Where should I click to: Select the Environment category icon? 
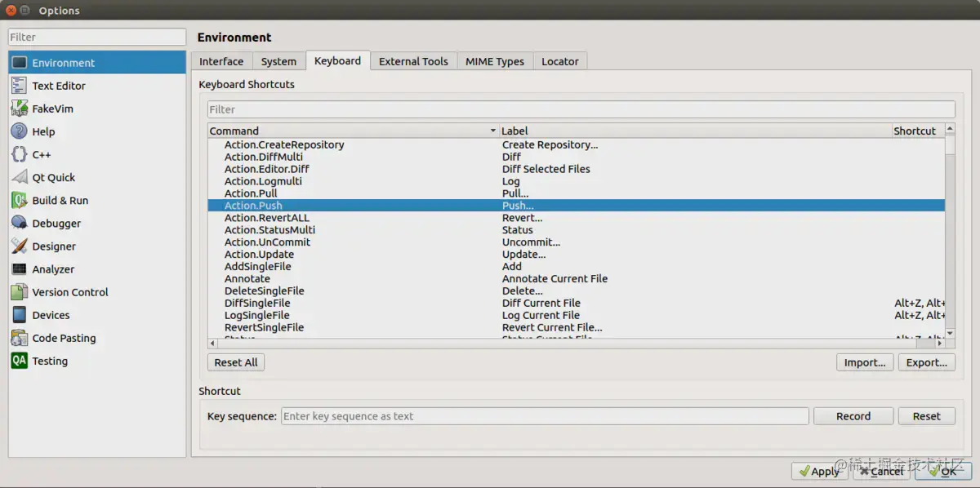[20, 63]
